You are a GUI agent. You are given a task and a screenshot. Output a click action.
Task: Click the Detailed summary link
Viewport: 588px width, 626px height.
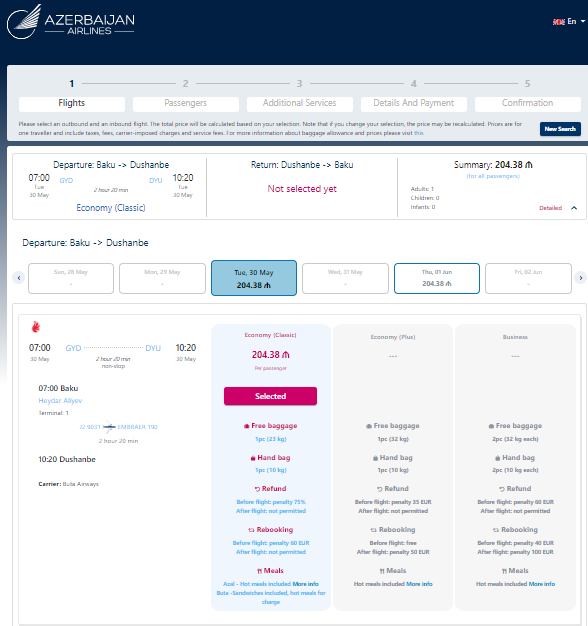pyautogui.click(x=550, y=208)
